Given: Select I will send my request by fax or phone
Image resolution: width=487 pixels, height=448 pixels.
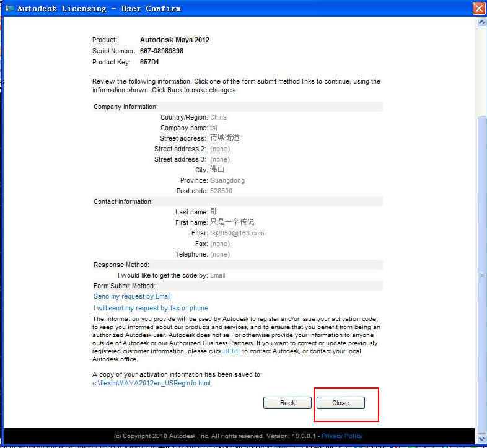Looking at the screenshot, I should point(151,308).
